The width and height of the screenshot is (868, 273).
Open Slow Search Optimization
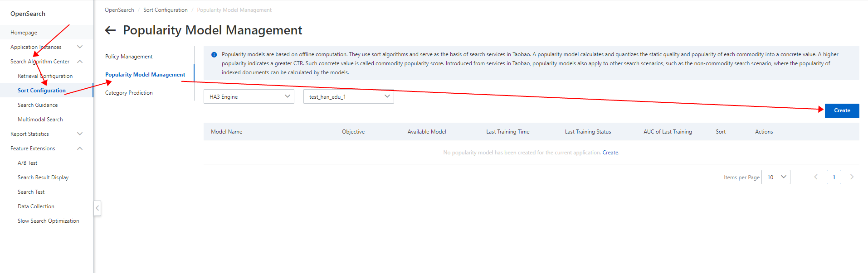click(x=49, y=221)
